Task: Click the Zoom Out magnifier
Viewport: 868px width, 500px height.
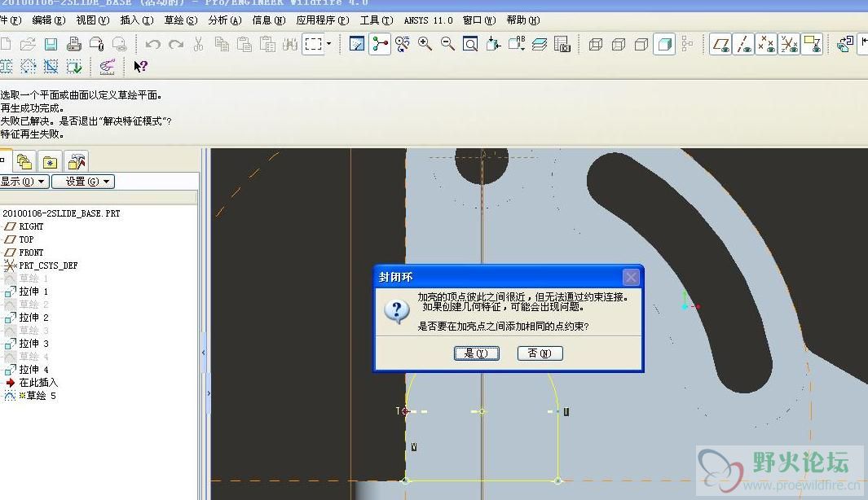Action: click(447, 44)
